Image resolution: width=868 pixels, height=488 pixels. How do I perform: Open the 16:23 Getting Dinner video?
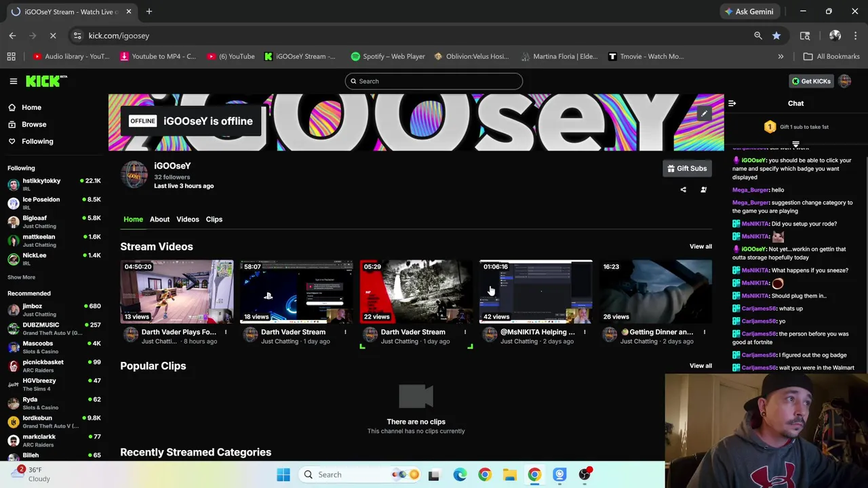(x=655, y=291)
